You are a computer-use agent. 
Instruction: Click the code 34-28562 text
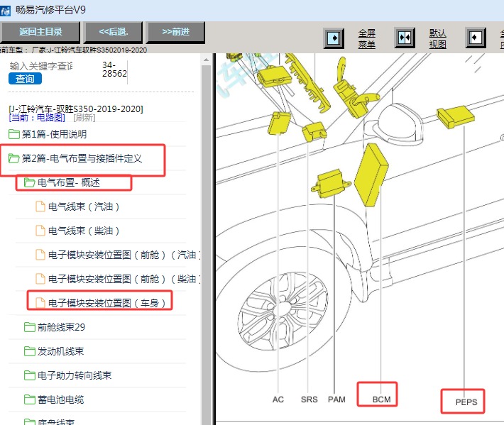(114, 69)
